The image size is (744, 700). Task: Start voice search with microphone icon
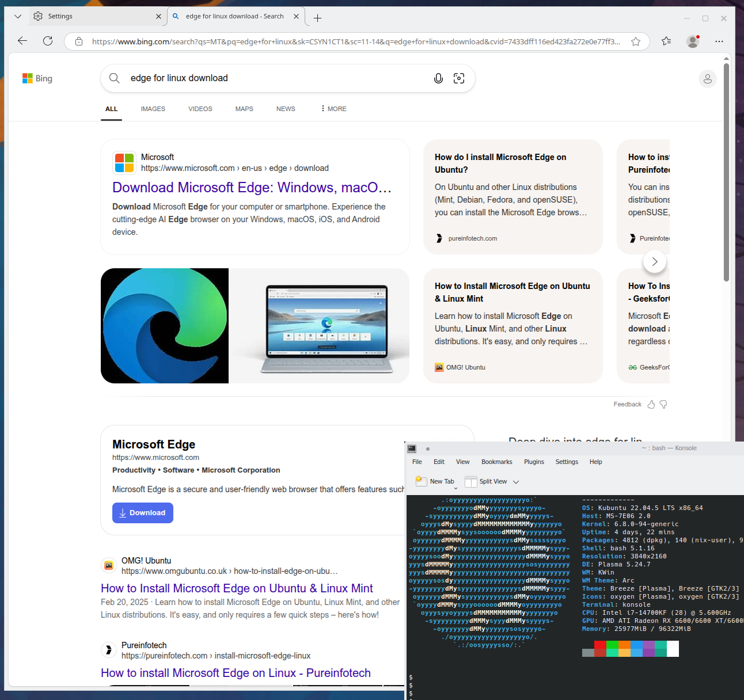[438, 78]
